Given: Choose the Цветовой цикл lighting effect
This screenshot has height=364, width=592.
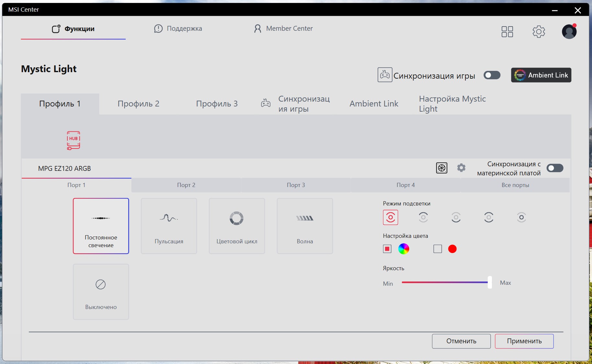Looking at the screenshot, I should pos(237,226).
